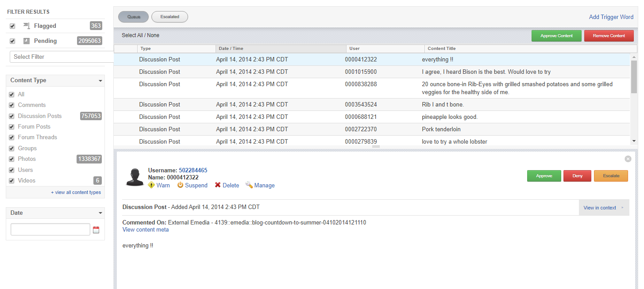This screenshot has height=289, width=644.
Task: Open the Add Trigger Word link
Action: coord(611,17)
